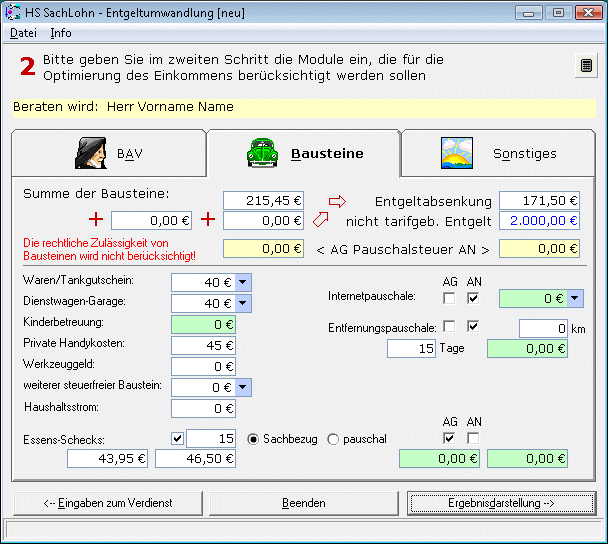Click the Private Handykosten input field
Viewport: 608px width, 544px height.
tap(203, 345)
